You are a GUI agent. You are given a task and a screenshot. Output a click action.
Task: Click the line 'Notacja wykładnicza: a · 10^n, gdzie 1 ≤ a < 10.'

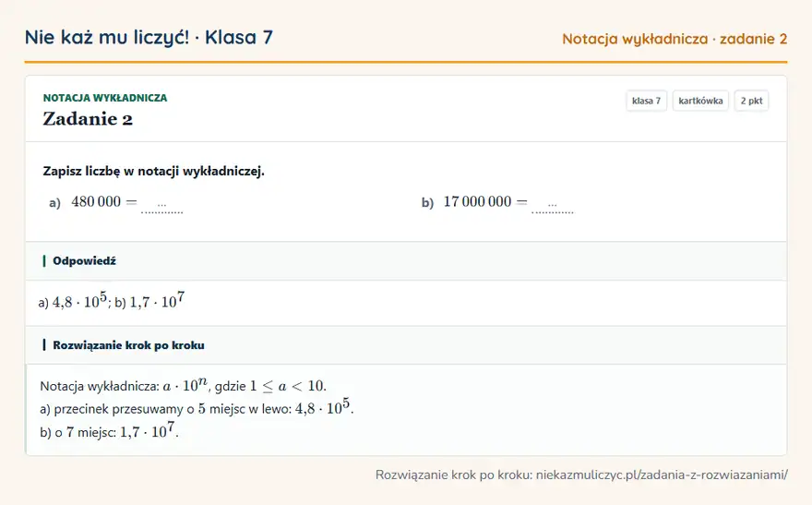(x=184, y=385)
